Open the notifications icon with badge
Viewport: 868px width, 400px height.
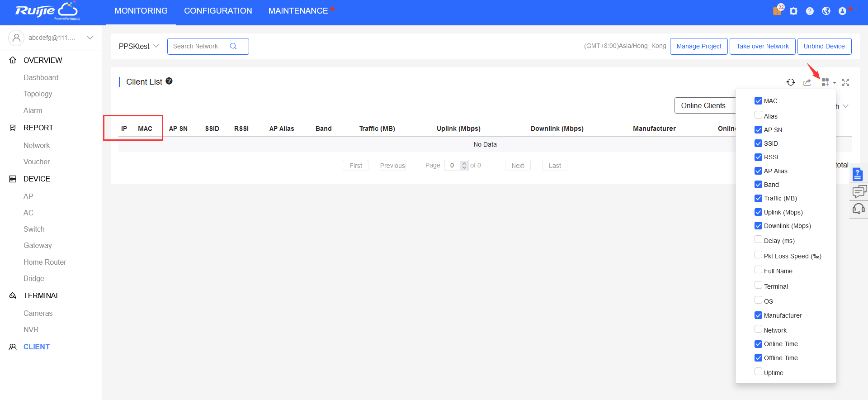coord(777,11)
